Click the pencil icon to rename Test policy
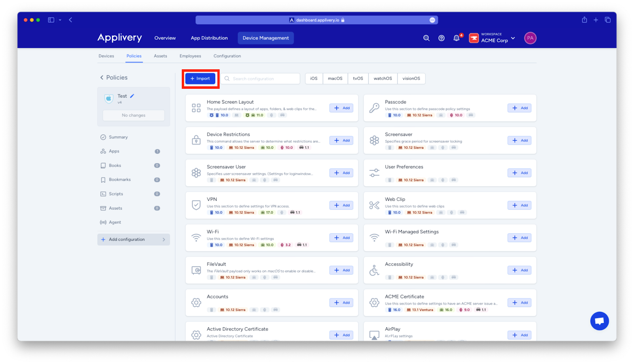This screenshot has height=364, width=634. click(x=132, y=96)
